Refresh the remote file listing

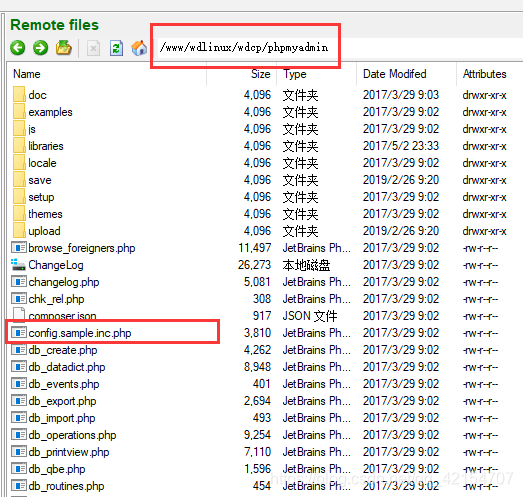(116, 48)
